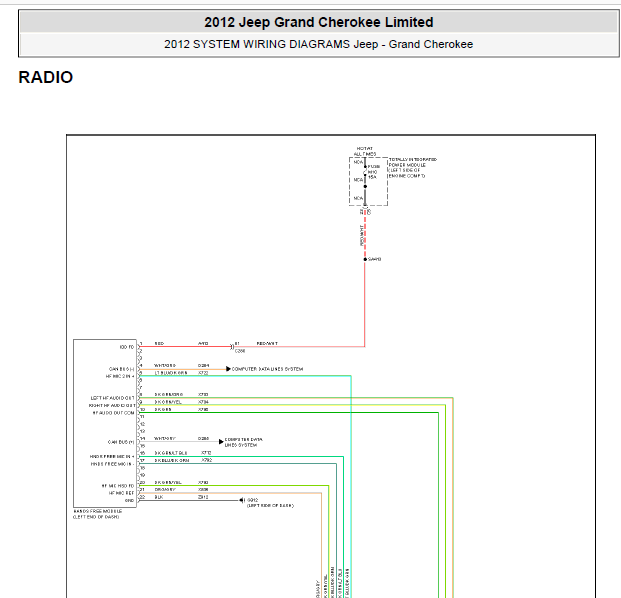Click the 'LEFT HF AUDIO OUT' pin label
The height and width of the screenshot is (598, 621).
pos(112,398)
